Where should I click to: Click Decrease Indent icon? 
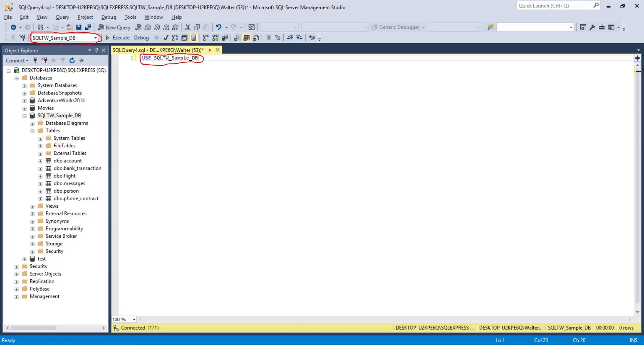(290, 38)
